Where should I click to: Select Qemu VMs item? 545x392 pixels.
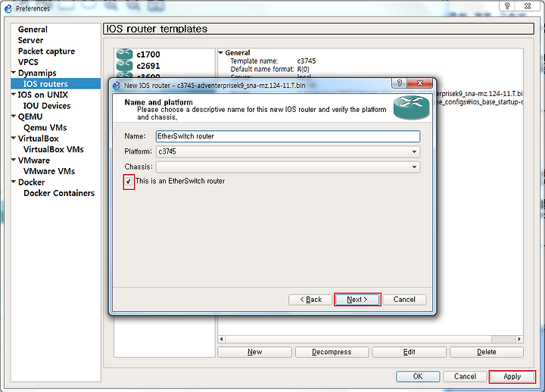tap(45, 128)
